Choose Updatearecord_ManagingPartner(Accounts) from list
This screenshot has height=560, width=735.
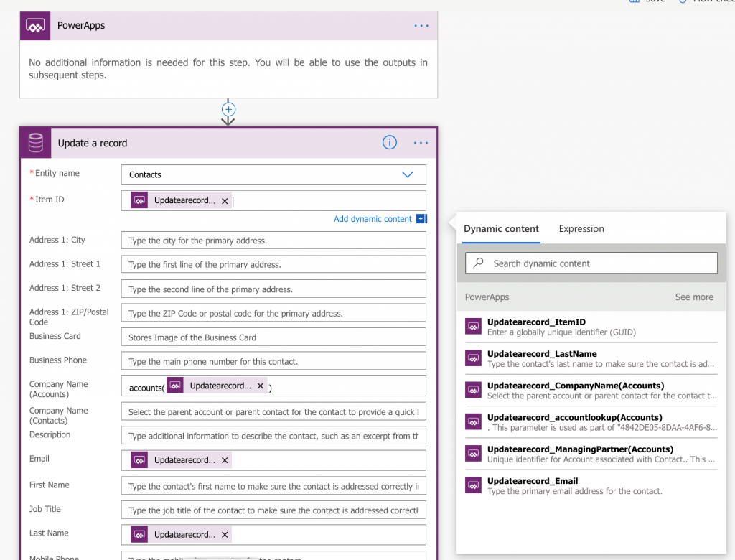(x=579, y=449)
